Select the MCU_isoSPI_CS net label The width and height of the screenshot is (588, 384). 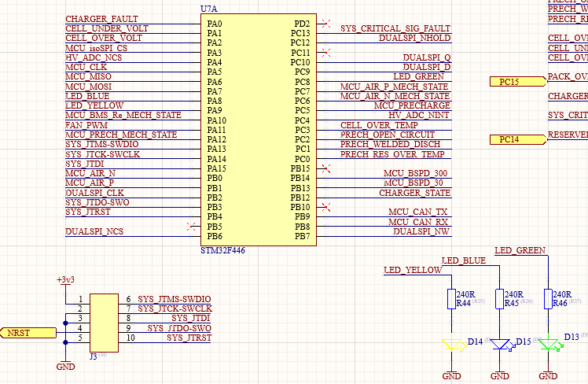pyautogui.click(x=97, y=48)
